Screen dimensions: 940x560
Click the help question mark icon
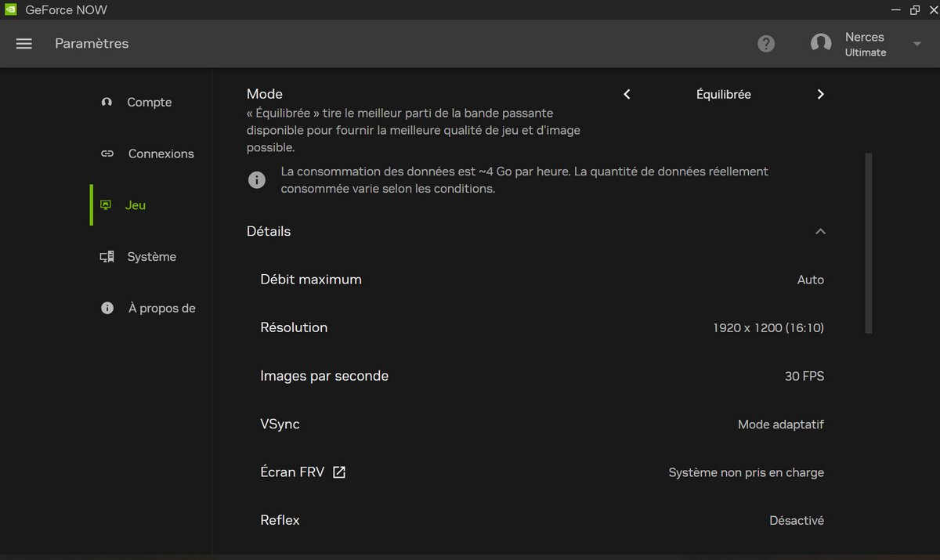pos(766,43)
